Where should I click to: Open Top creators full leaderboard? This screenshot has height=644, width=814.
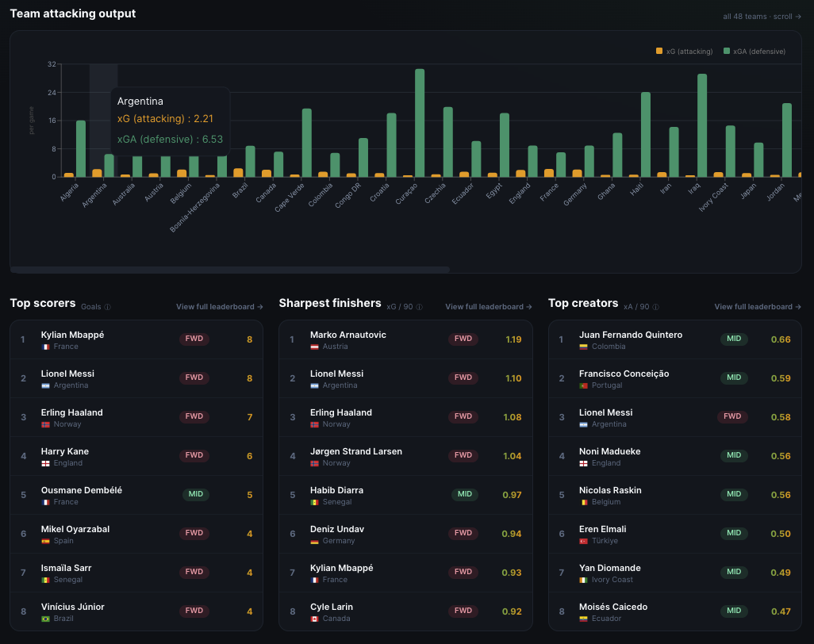(758, 307)
